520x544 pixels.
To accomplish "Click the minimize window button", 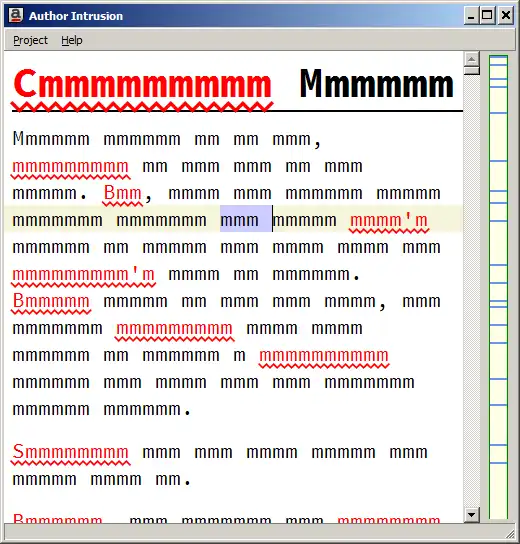I will (471, 16).
